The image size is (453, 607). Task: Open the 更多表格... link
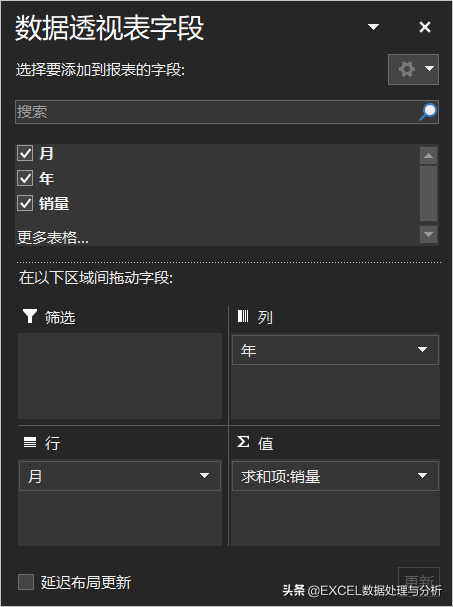coord(53,237)
